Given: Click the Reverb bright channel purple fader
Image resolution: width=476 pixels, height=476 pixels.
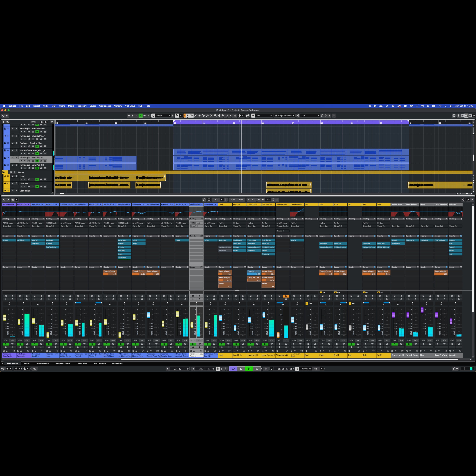Looking at the screenshot, I should (393, 315).
